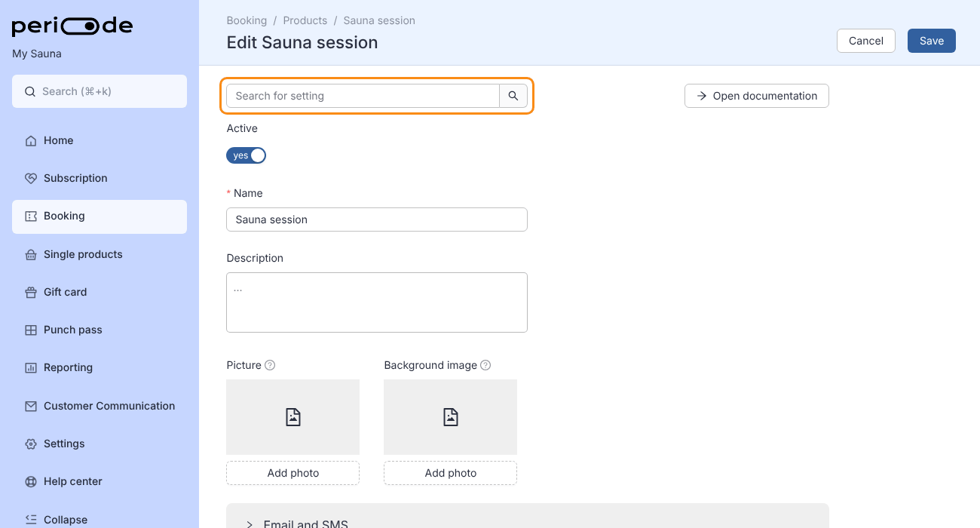Screen dimensions: 980x528
Task: Click the Picture placeholder image icon
Action: (x=293, y=417)
